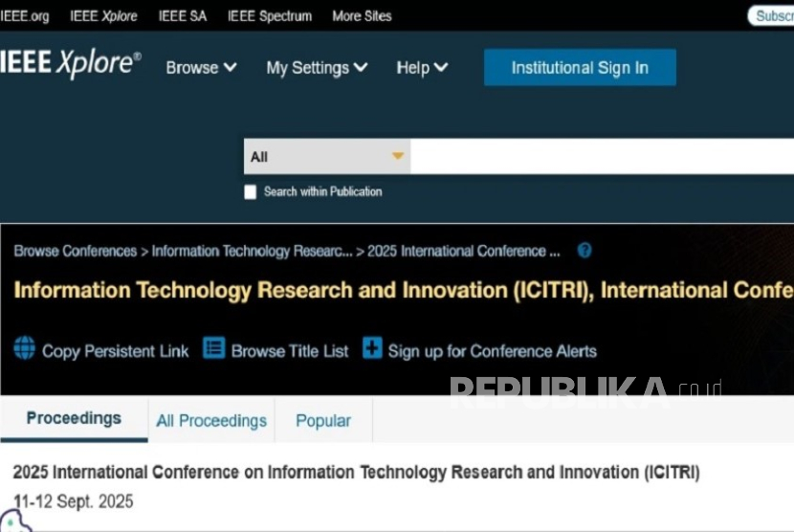This screenshot has height=532, width=794.
Task: Open the IEEE Spectrum site link
Action: [x=270, y=16]
